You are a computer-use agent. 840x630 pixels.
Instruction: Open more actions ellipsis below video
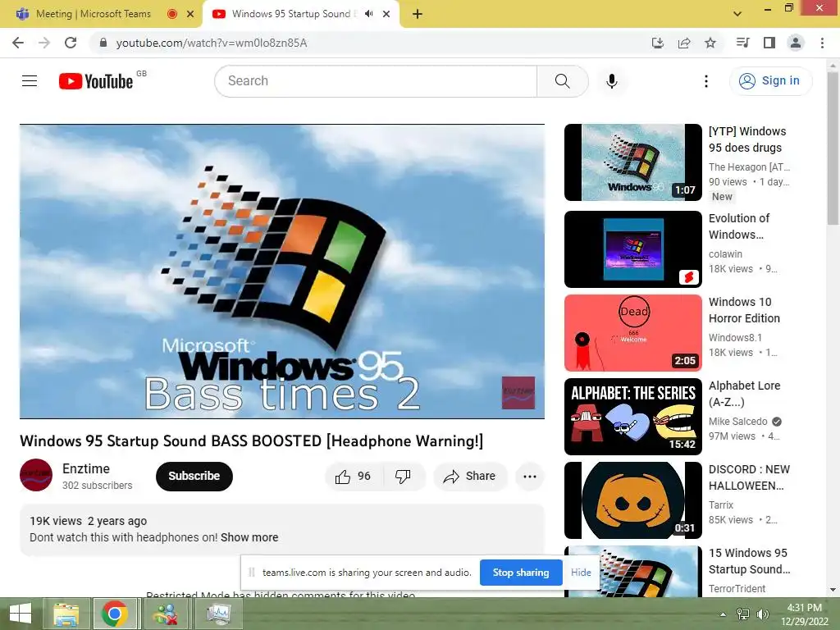pyautogui.click(x=529, y=477)
